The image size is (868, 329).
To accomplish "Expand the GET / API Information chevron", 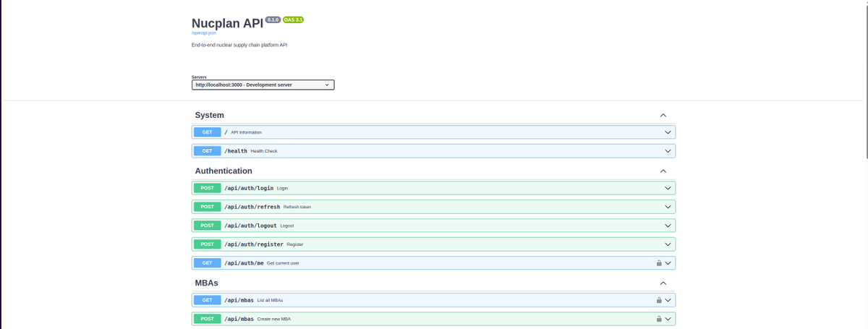I will pyautogui.click(x=668, y=132).
